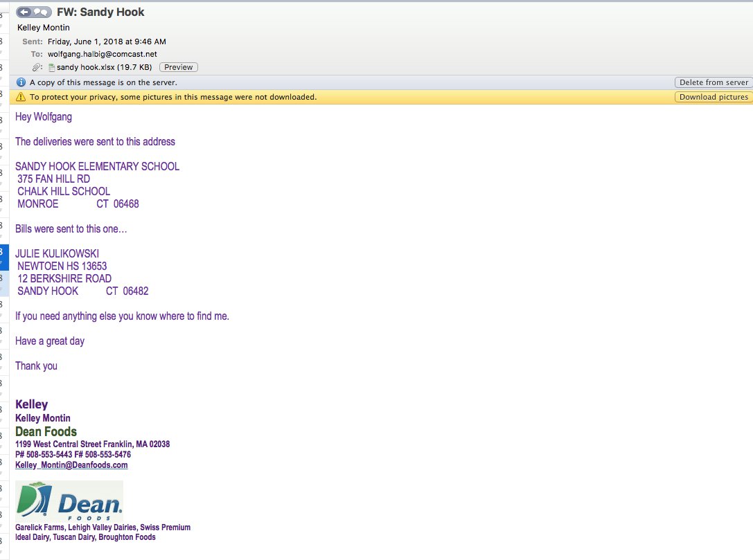The height and width of the screenshot is (560, 753).
Task: Click the zip code 06468
Action: click(126, 204)
